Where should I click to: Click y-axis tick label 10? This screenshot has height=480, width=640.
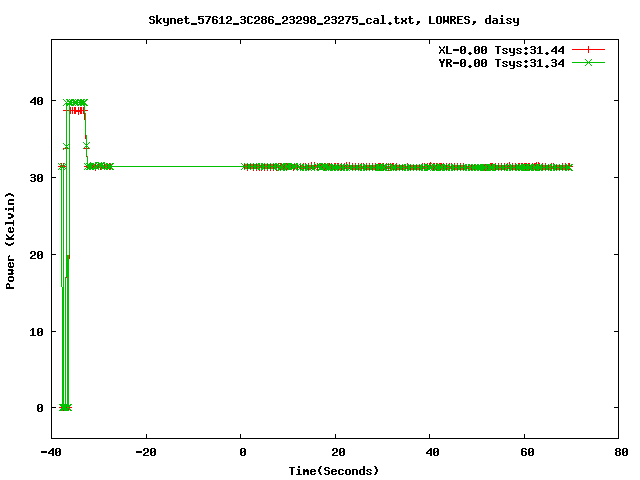pos(36,332)
